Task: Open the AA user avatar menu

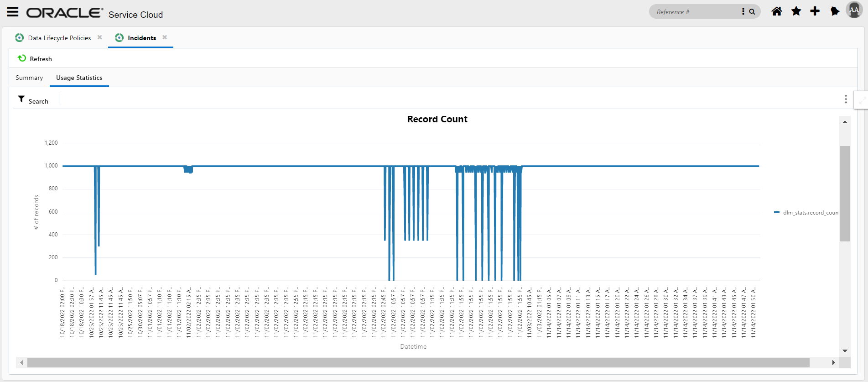Action: (x=854, y=10)
